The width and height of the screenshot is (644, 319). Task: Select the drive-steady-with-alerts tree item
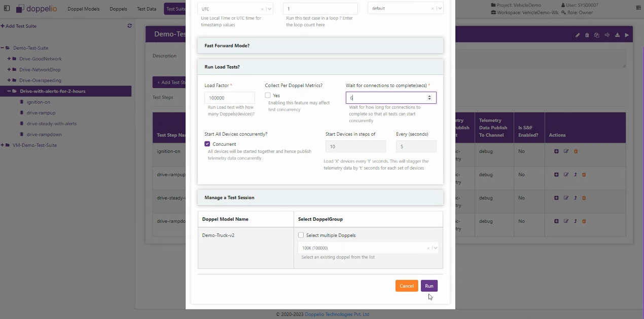click(52, 124)
